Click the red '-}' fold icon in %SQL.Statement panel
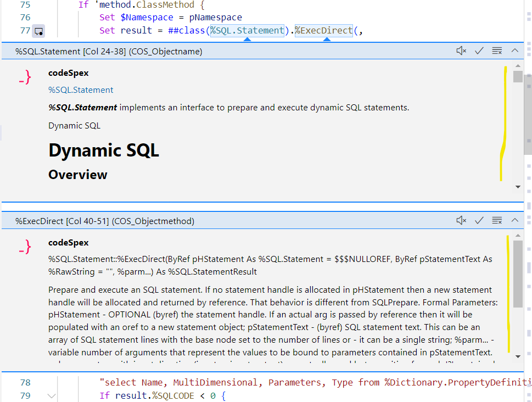Viewport: 532px width, 402px height. click(x=25, y=77)
